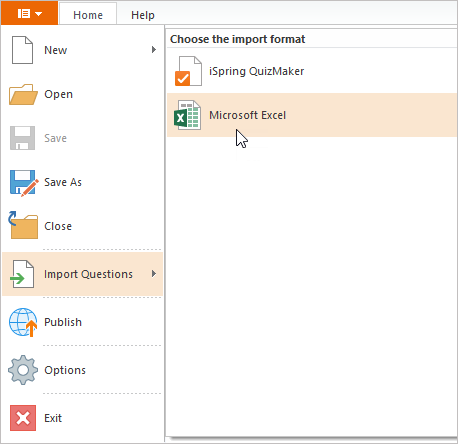The height and width of the screenshot is (444, 458).
Task: Expand the Import Questions submenu arrow
Action: point(154,274)
